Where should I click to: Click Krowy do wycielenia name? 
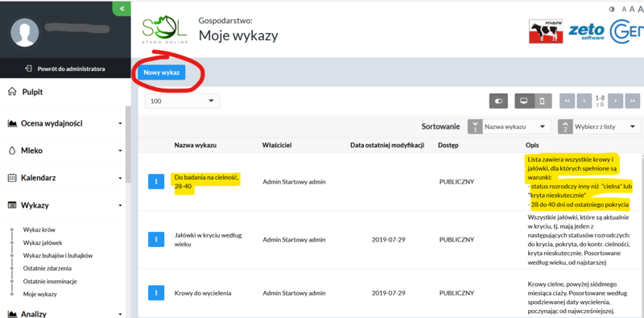[203, 293]
